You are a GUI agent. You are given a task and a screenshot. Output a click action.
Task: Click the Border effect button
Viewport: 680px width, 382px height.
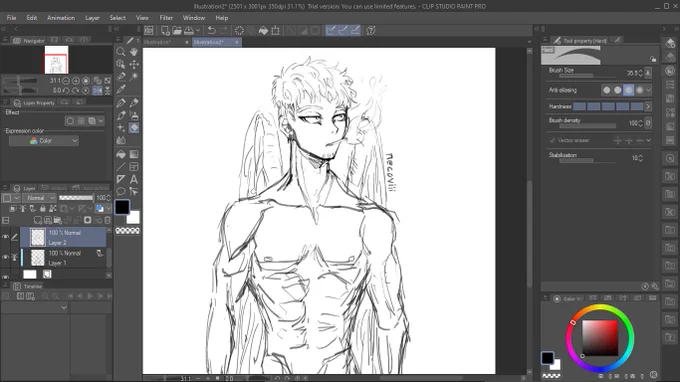click(x=70, y=121)
